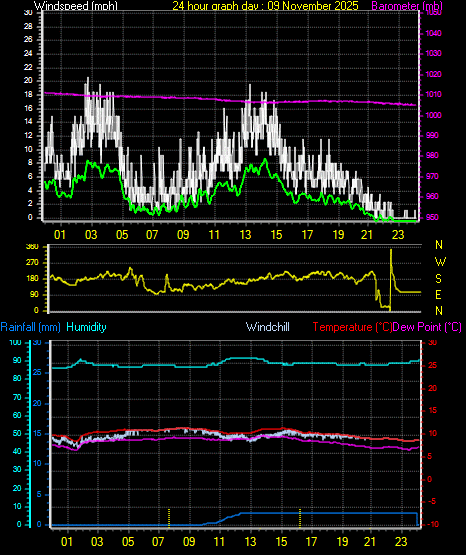Screen dimensions: 466x555
Task: Select barometer axis value "1040"
Action: pos(433,34)
